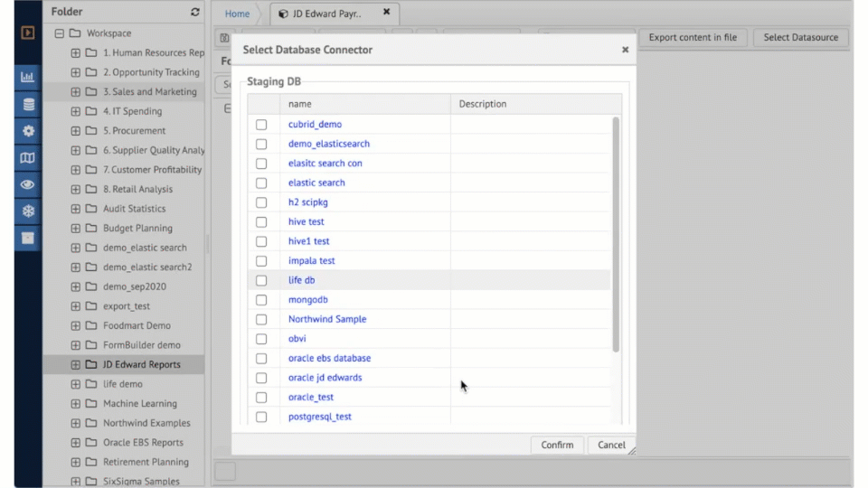This screenshot has width=868, height=488.
Task: Click the Select Datasource button
Action: point(800,38)
